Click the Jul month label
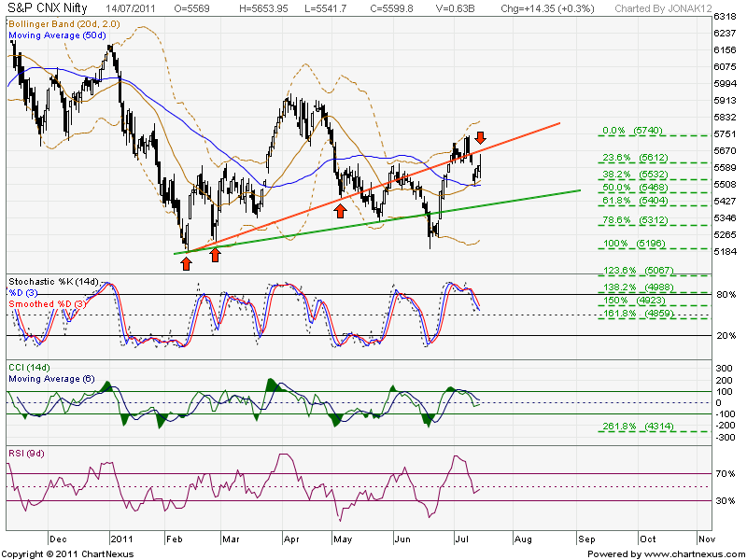The height and width of the screenshot is (560, 747). (x=461, y=539)
